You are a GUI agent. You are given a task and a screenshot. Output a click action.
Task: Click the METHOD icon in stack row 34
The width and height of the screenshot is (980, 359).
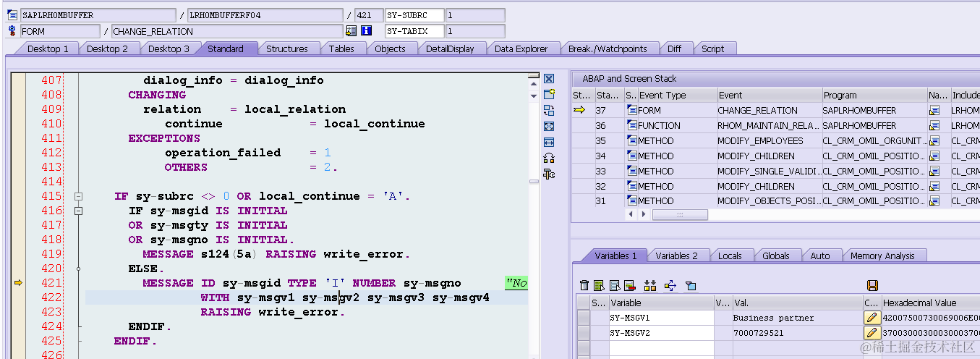tap(631, 156)
